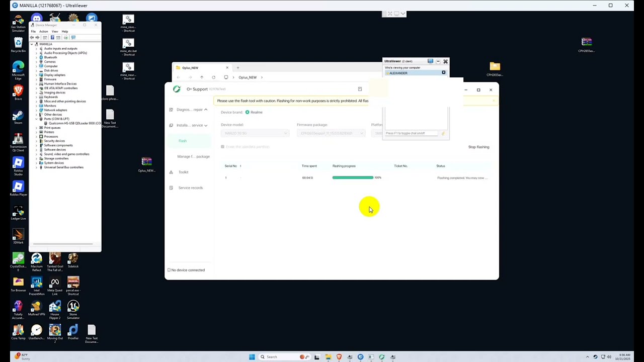Screen dimensions: 644x362
Task: Refresh the Oplus_NEW File Explorer window
Action: click(x=213, y=77)
